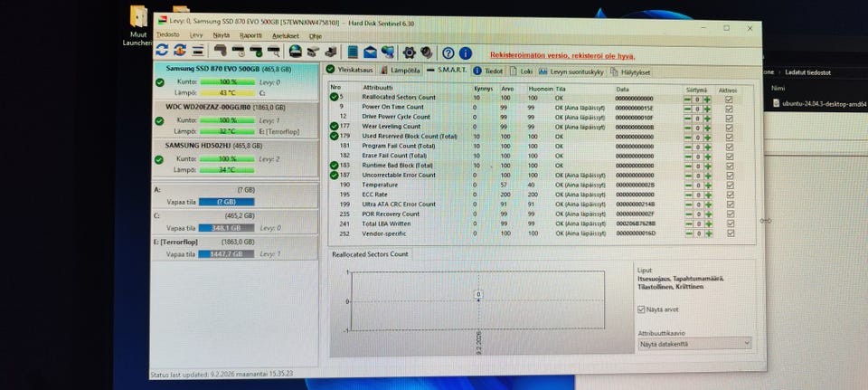Viewport: 868px width, 390px height.
Task: Switch to the Hälytykset tab
Action: (630, 72)
